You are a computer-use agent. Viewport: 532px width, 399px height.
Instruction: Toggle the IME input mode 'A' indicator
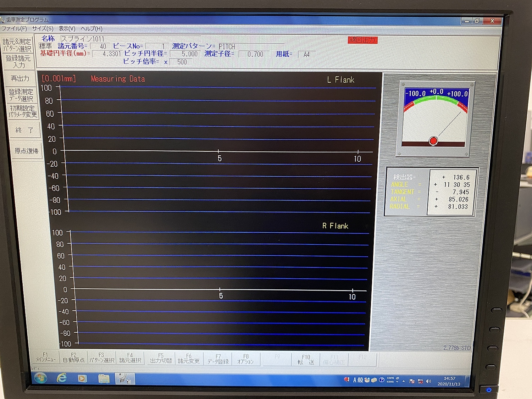point(355,380)
